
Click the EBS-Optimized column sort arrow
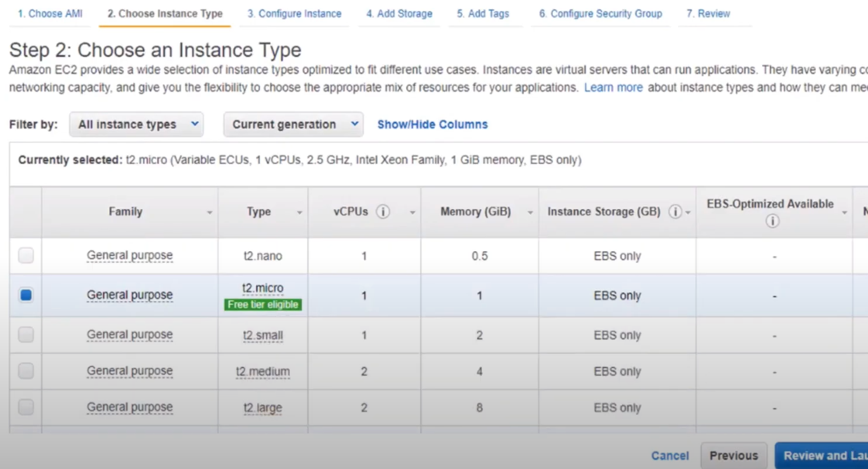pyautogui.click(x=844, y=213)
